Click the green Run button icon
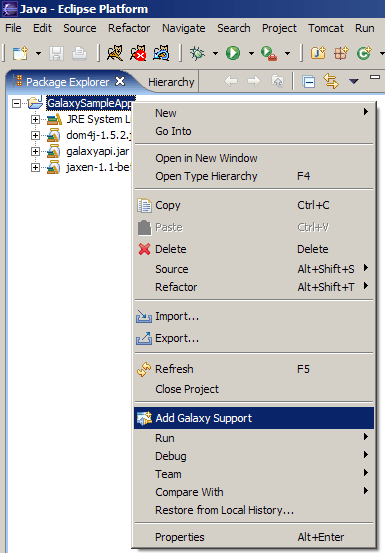The width and height of the screenshot is (385, 553). click(233, 53)
